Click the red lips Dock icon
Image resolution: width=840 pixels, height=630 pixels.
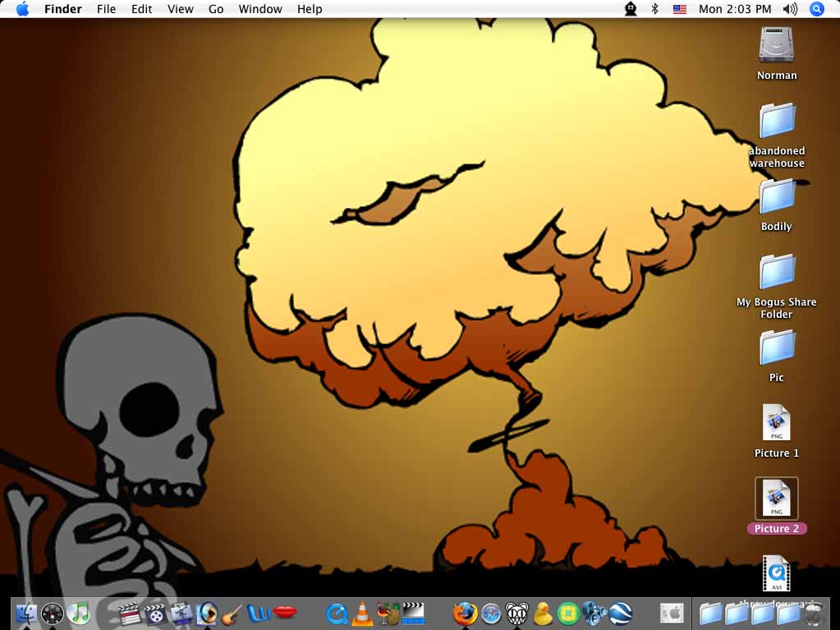click(285, 612)
